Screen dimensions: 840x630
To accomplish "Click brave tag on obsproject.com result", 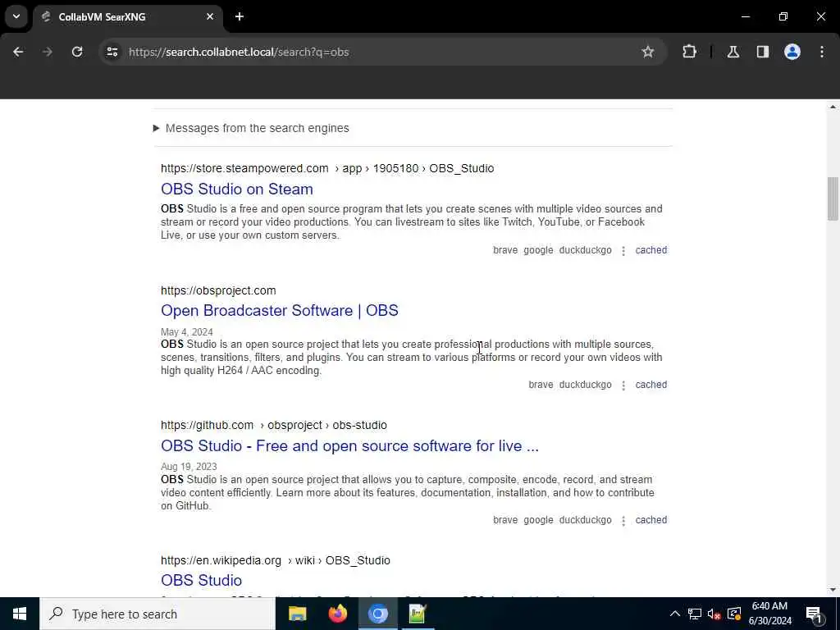I will point(541,385).
